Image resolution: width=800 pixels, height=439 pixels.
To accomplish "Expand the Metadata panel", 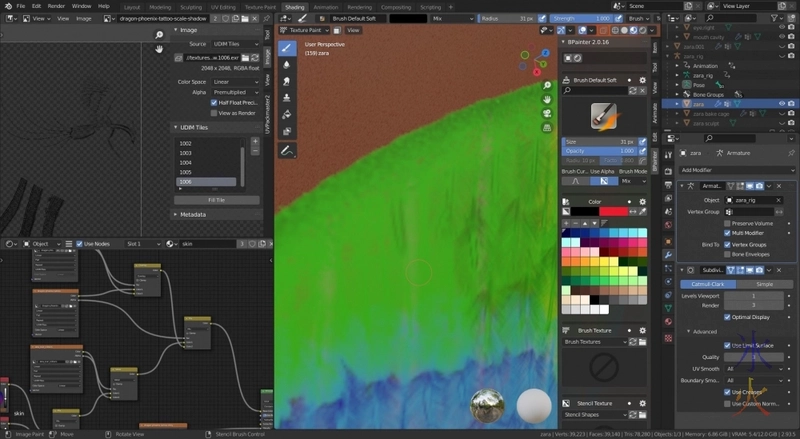I will pyautogui.click(x=193, y=214).
